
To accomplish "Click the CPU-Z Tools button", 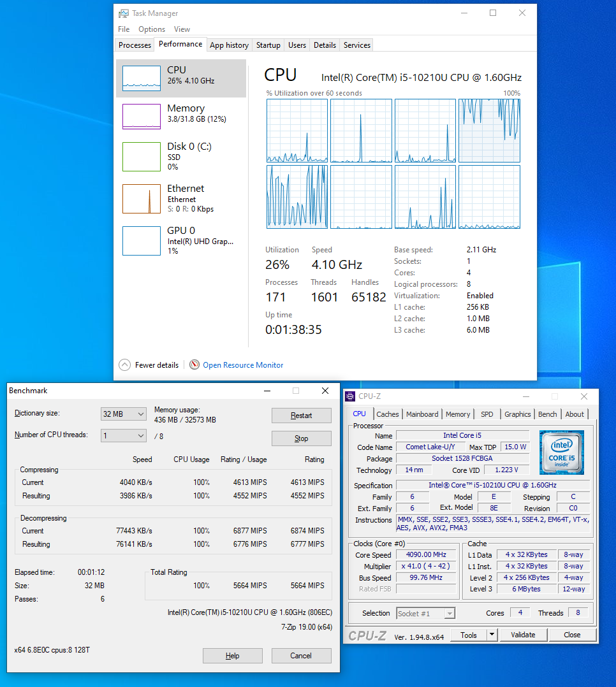I will click(x=469, y=635).
